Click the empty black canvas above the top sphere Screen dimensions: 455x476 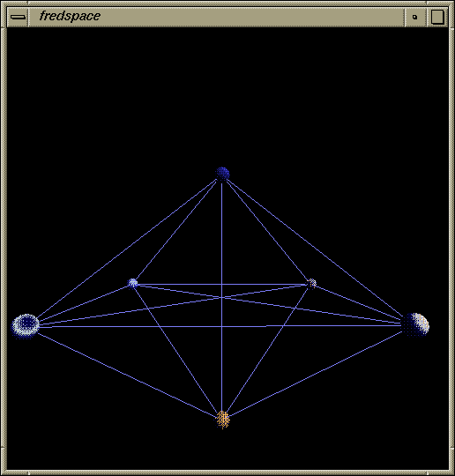[222, 97]
